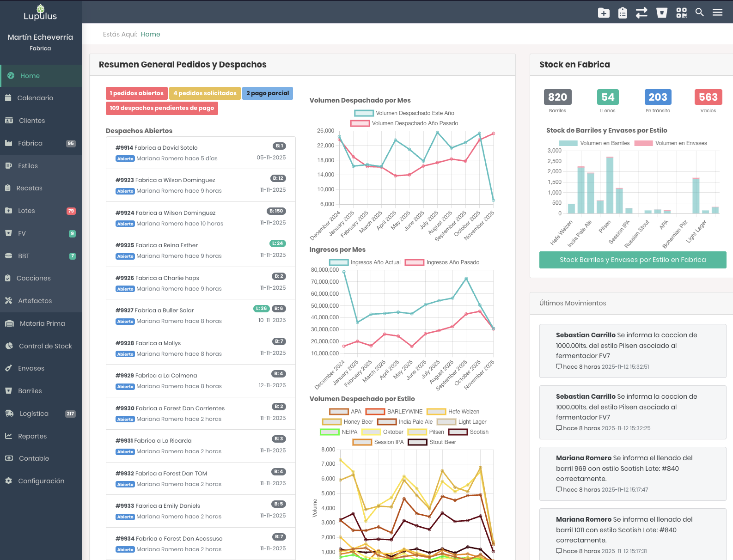The height and width of the screenshot is (560, 733).
Task: Open despacho #9914 Fabrica a David Sotelo
Action: click(x=201, y=153)
